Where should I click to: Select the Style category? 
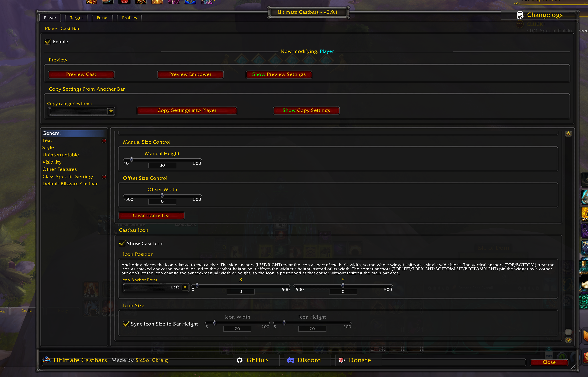pyautogui.click(x=48, y=147)
